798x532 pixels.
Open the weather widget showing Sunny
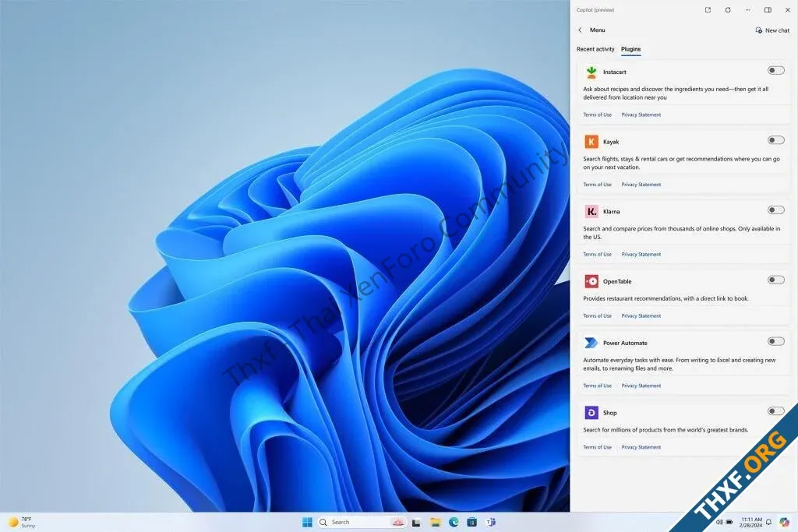click(x=22, y=523)
